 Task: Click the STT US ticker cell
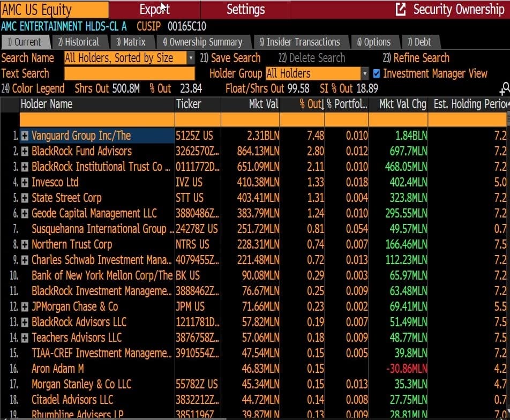pos(190,198)
